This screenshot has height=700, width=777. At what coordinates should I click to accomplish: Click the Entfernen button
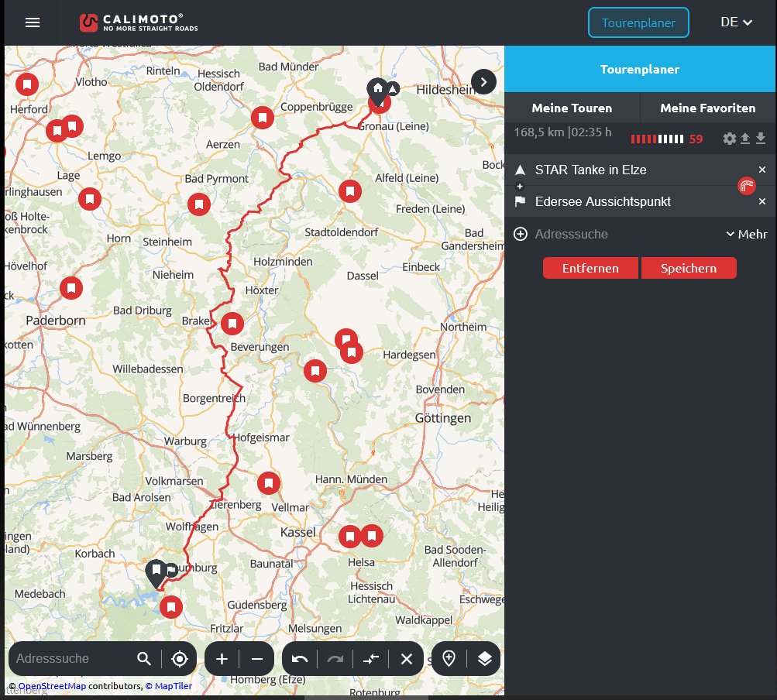point(590,269)
